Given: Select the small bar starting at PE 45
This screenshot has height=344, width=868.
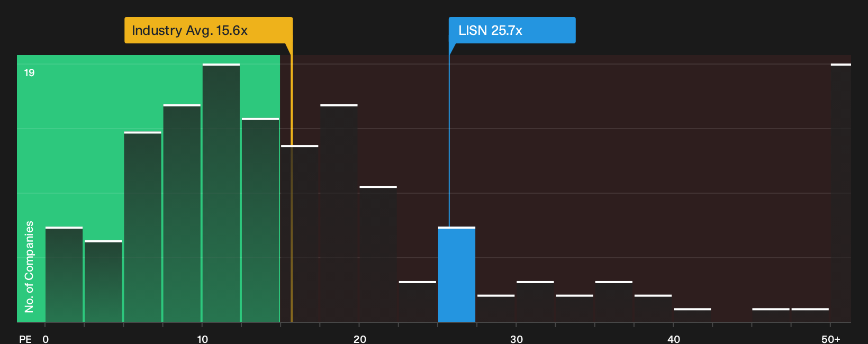Looking at the screenshot, I should [771, 315].
